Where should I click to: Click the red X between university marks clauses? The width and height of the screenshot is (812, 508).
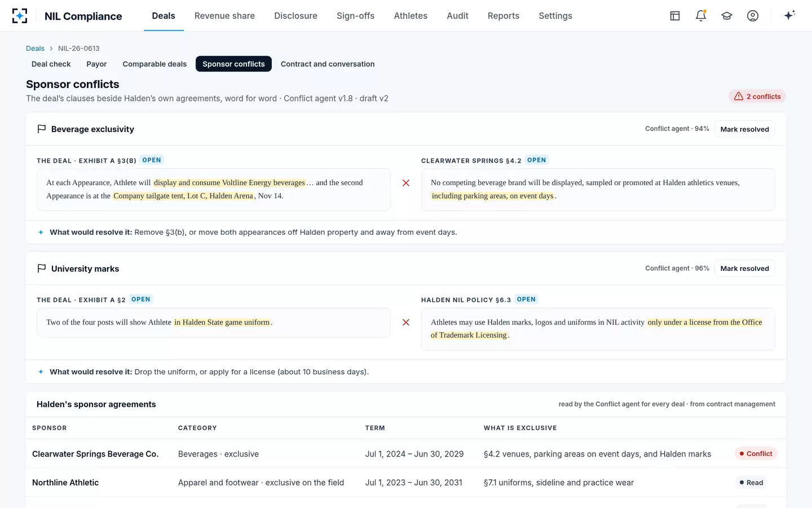coord(406,322)
